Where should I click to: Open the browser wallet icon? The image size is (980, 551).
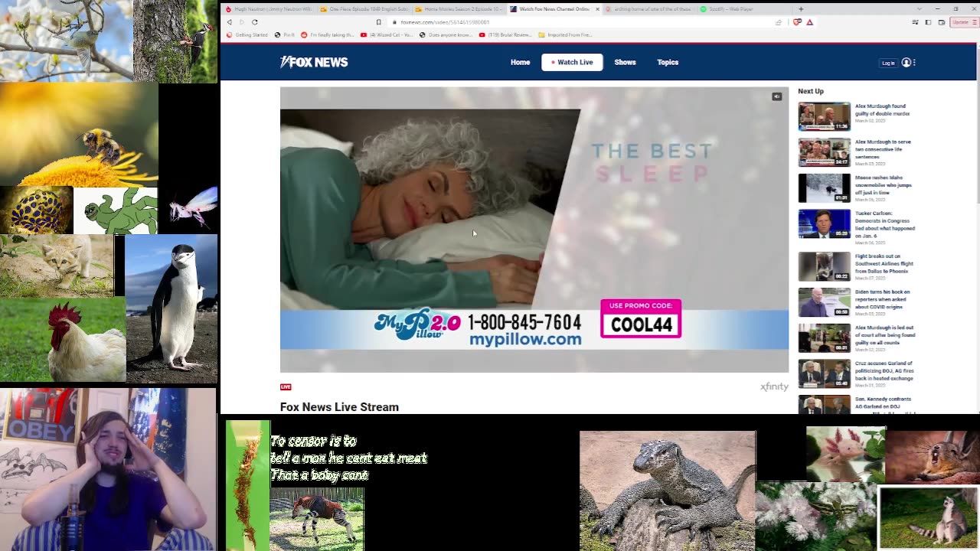941,22
